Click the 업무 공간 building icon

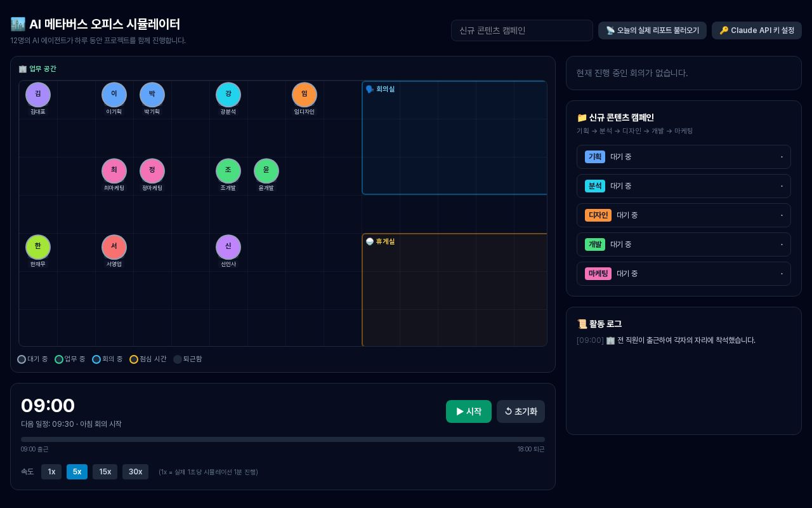pos(23,69)
